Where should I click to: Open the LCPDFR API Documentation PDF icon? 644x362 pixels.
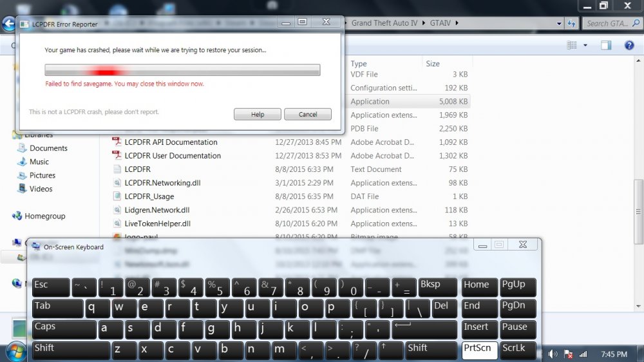pyautogui.click(x=117, y=142)
